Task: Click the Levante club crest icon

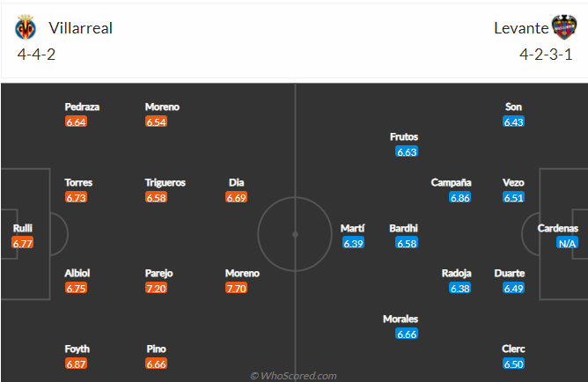Action: (x=564, y=27)
